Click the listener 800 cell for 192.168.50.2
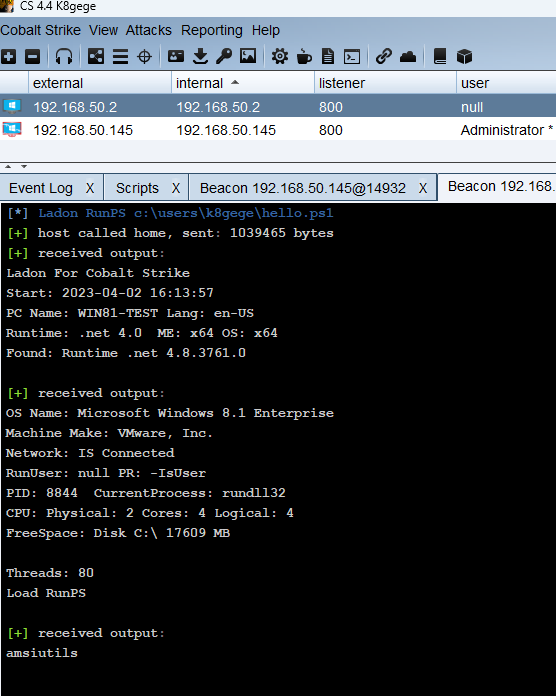Image resolution: width=556 pixels, height=696 pixels. pos(331,107)
